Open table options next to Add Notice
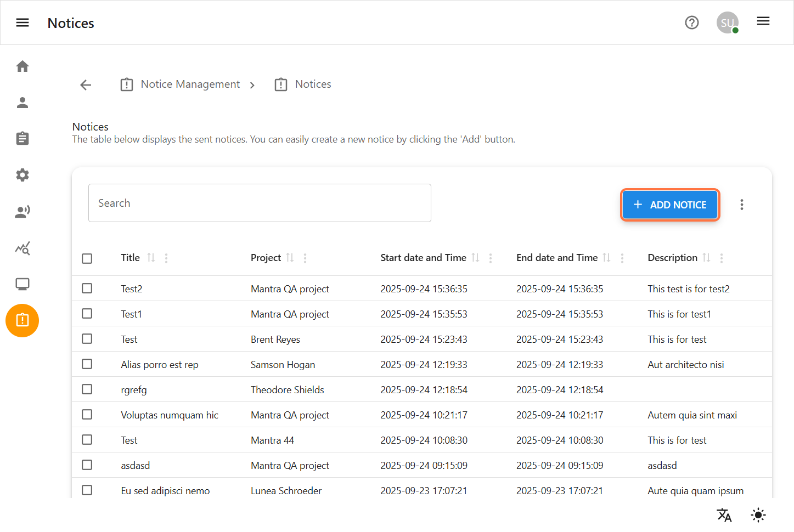Screen dimensions: 794x532 741,205
